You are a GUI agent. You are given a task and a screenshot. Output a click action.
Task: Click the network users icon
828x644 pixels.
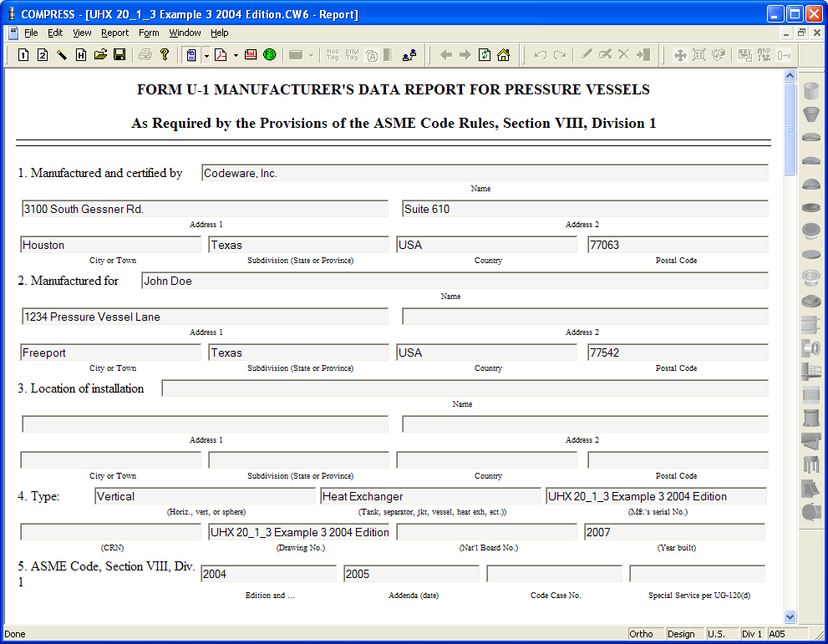[x=409, y=54]
